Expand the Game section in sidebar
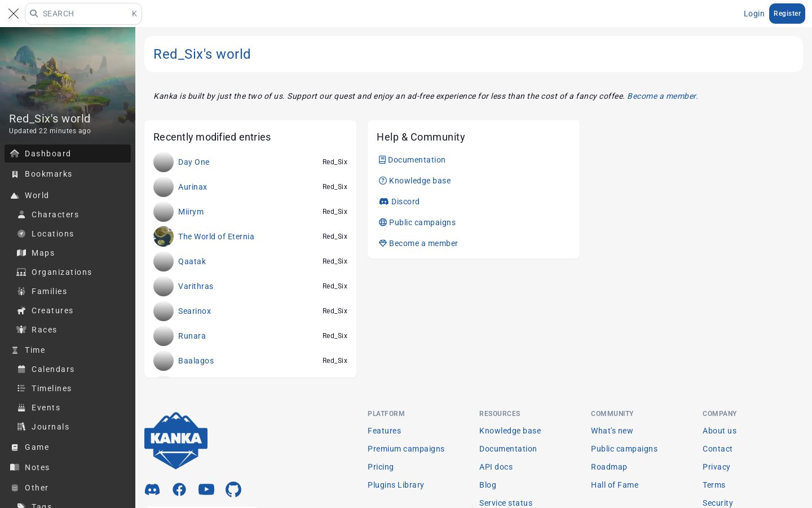 pyautogui.click(x=68, y=447)
